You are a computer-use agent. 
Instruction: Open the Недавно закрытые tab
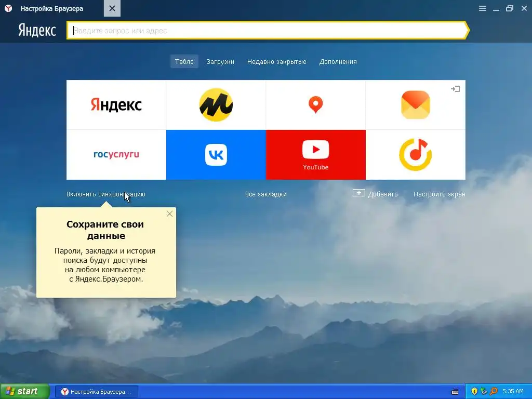[x=276, y=62]
